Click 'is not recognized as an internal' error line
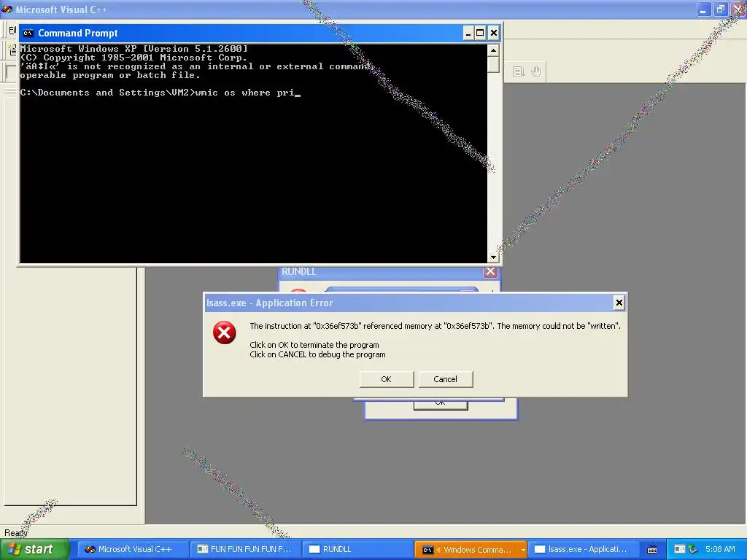 tap(196, 66)
